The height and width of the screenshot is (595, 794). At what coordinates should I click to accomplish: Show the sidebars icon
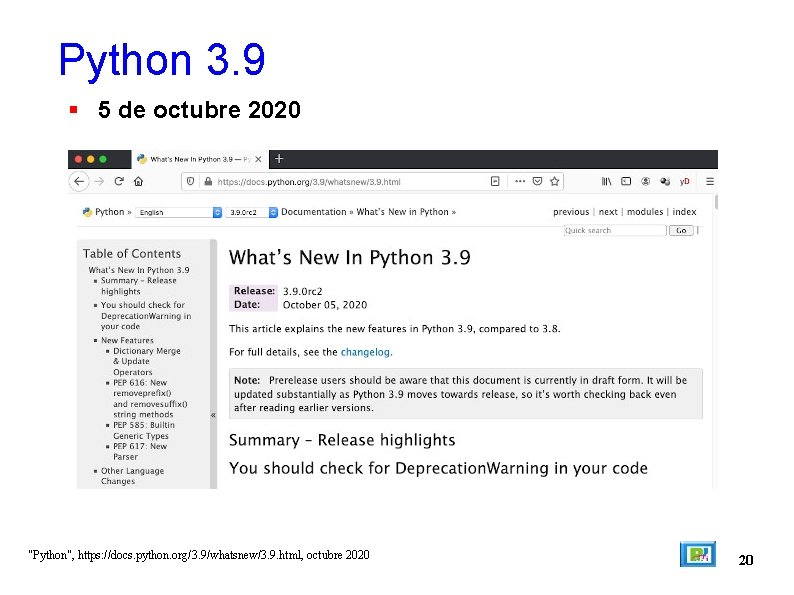click(x=626, y=181)
